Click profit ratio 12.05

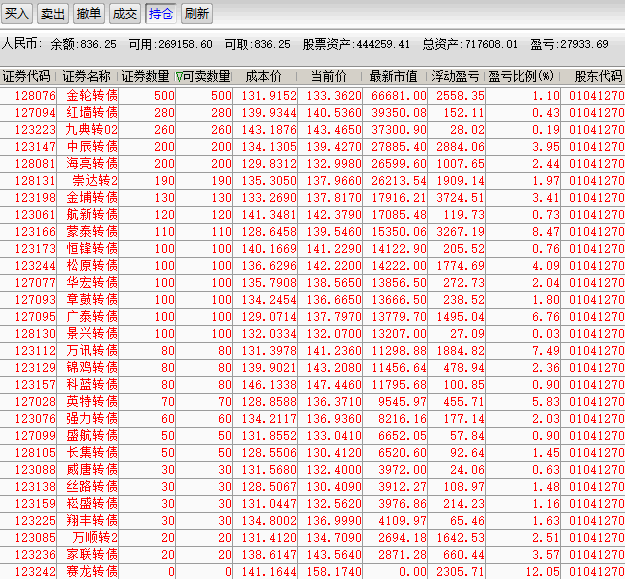(542, 572)
